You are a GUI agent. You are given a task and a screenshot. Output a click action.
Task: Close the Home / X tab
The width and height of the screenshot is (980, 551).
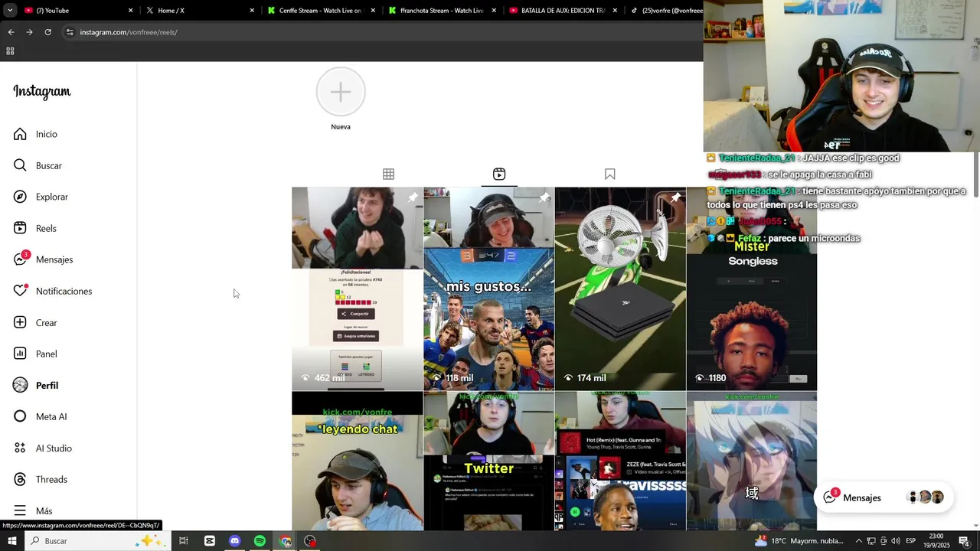click(252, 11)
